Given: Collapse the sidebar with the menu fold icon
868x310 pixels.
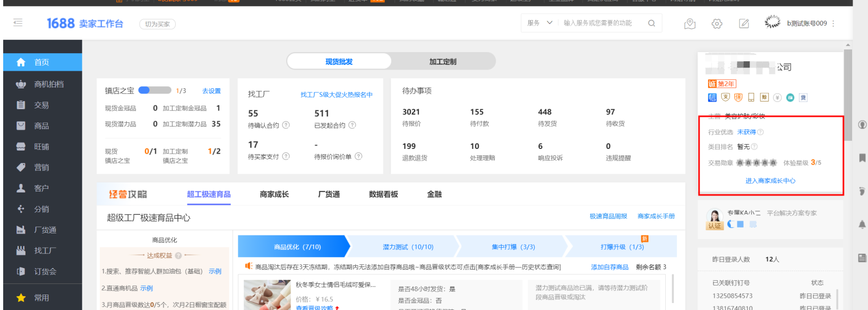Looking at the screenshot, I should [x=18, y=22].
